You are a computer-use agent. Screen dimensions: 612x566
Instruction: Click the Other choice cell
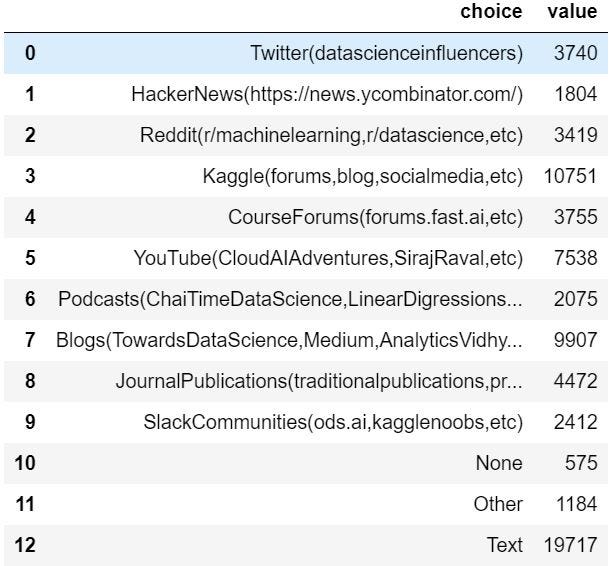498,504
